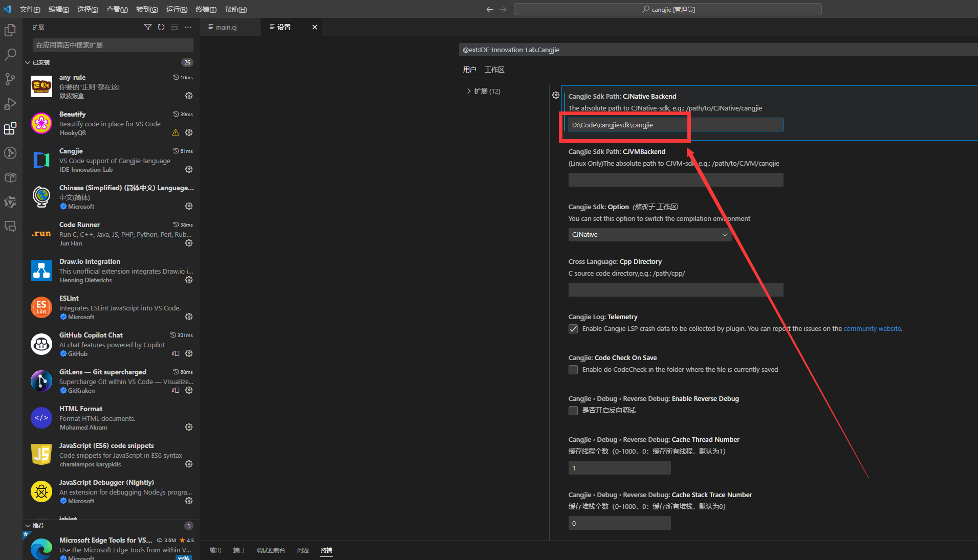The height and width of the screenshot is (560, 978).
Task: Switch to 调试控制台 debug console tab
Action: (271, 550)
